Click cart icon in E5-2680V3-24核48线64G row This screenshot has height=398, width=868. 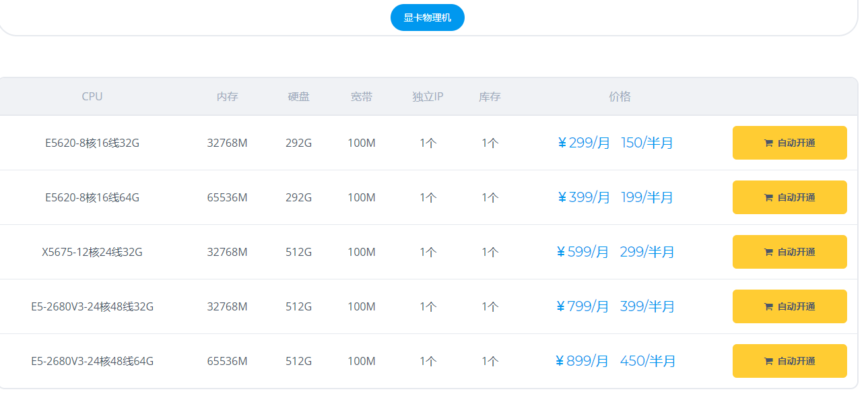coord(768,361)
